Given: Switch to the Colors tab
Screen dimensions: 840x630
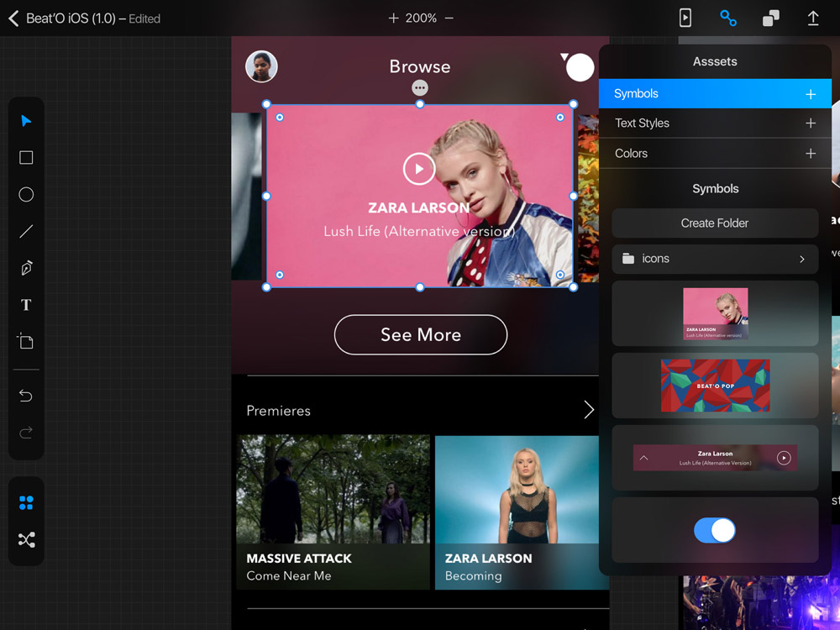Looking at the screenshot, I should point(715,154).
